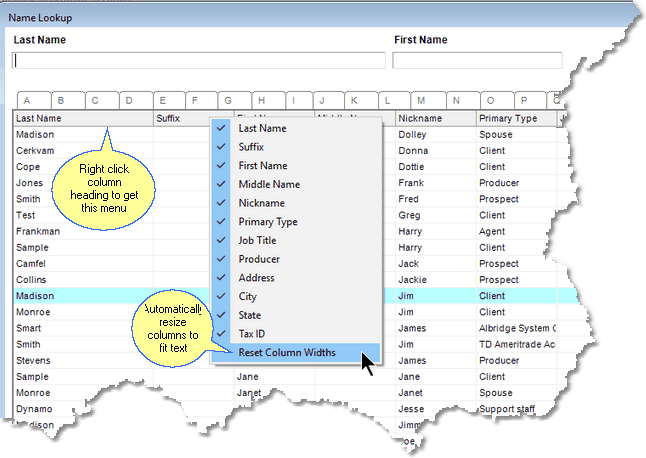The height and width of the screenshot is (458, 646).
Task: Toggle Job Title column visibility
Action: tap(296, 240)
